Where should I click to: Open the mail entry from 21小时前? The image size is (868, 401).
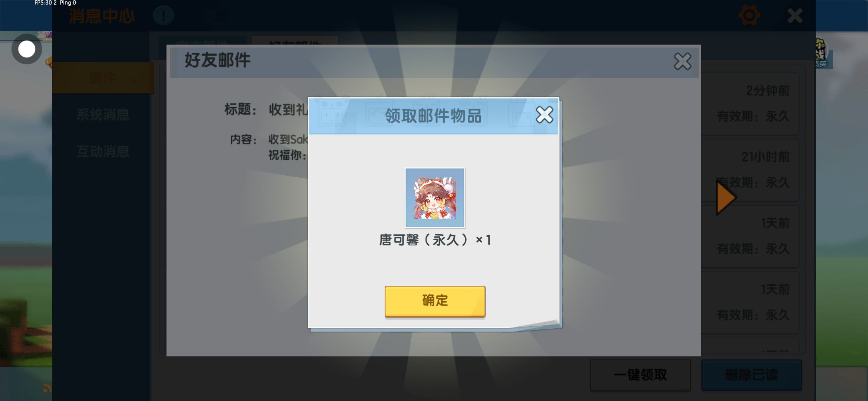pyautogui.click(x=750, y=170)
